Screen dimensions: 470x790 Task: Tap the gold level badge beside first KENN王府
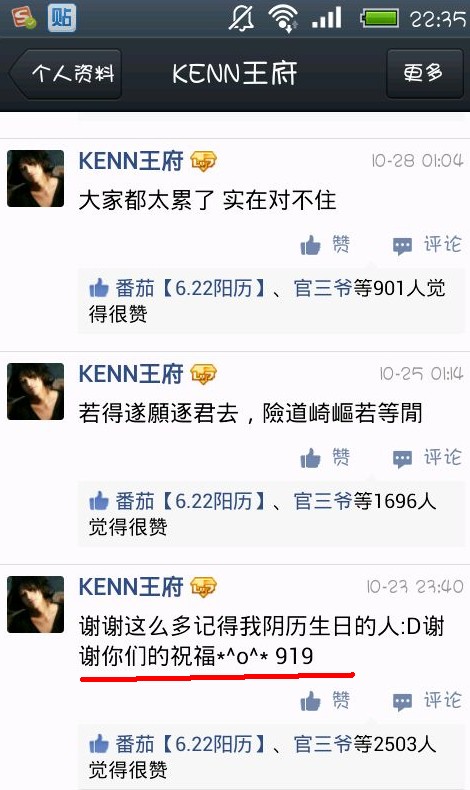tap(203, 162)
